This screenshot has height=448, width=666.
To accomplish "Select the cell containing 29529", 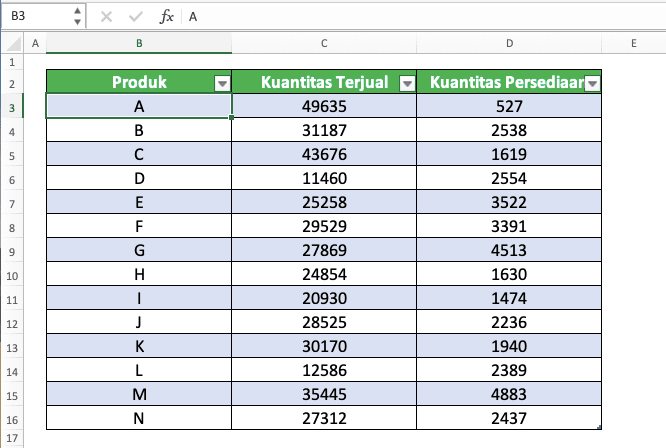I will click(x=324, y=226).
